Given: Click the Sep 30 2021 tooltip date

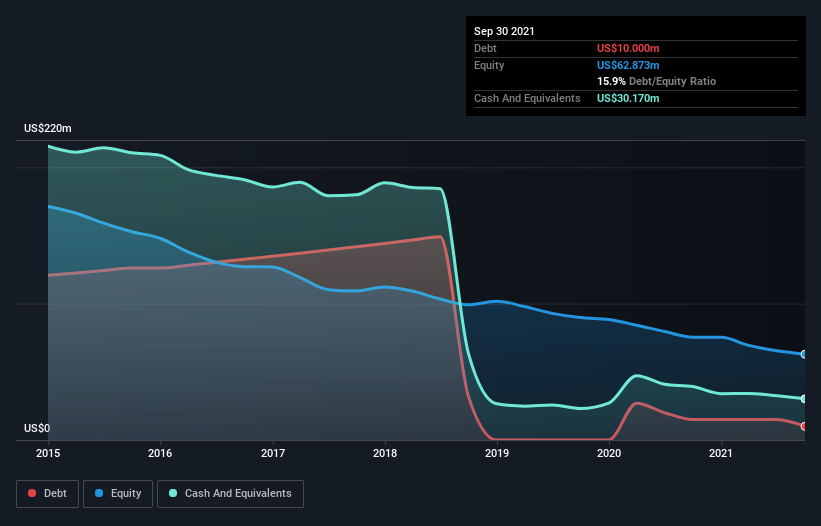Looking at the screenshot, I should point(504,31).
